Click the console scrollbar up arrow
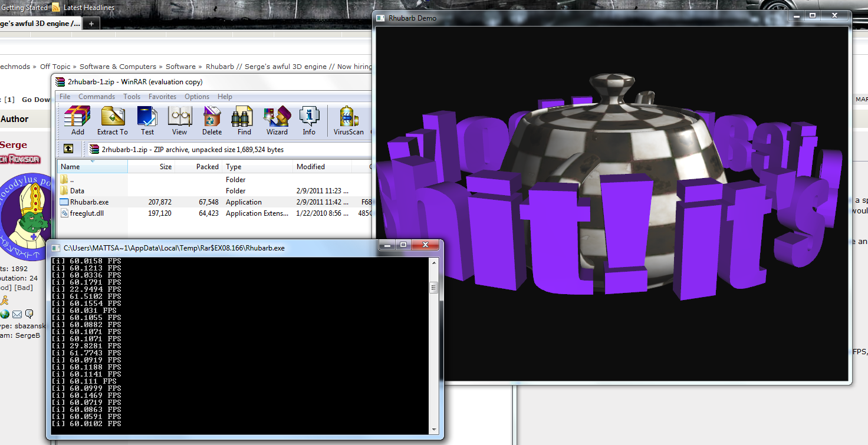 point(434,263)
